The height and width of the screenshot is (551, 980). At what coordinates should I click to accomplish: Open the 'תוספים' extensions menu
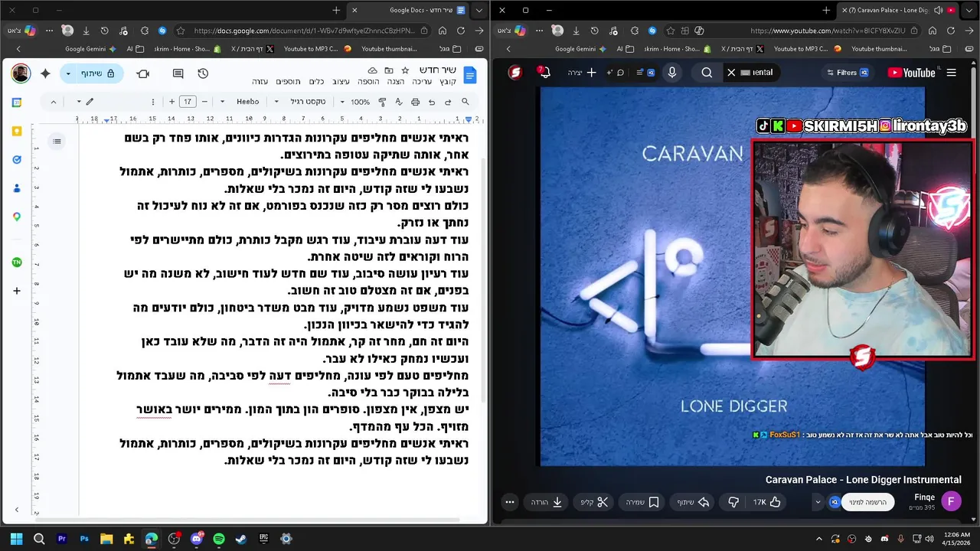pyautogui.click(x=288, y=82)
